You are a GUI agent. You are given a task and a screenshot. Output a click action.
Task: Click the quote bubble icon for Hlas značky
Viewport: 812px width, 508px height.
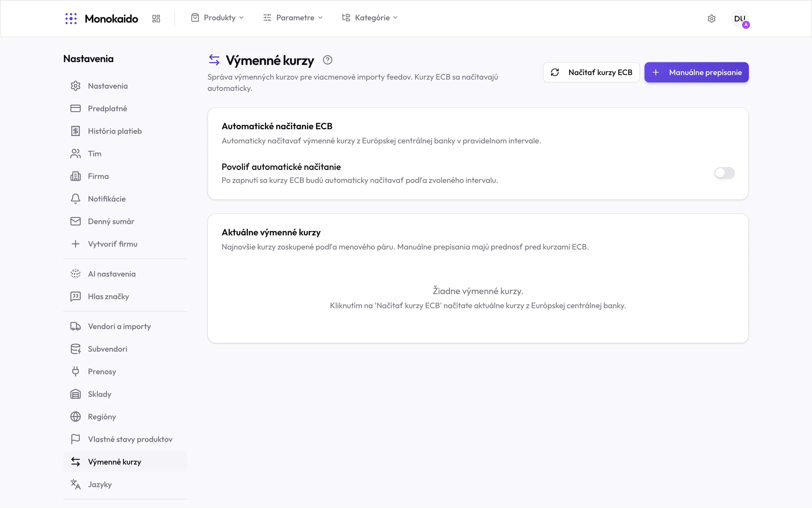[76, 296]
